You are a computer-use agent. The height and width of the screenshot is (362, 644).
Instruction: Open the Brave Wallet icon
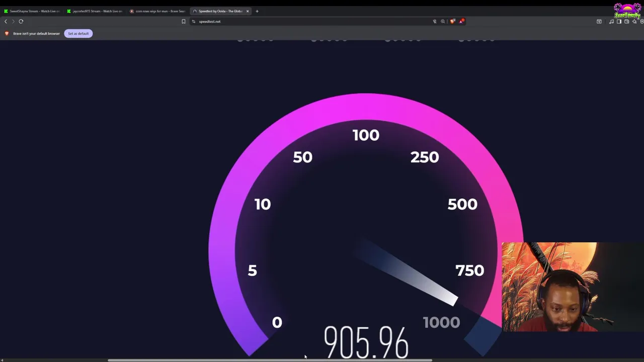pos(627,22)
